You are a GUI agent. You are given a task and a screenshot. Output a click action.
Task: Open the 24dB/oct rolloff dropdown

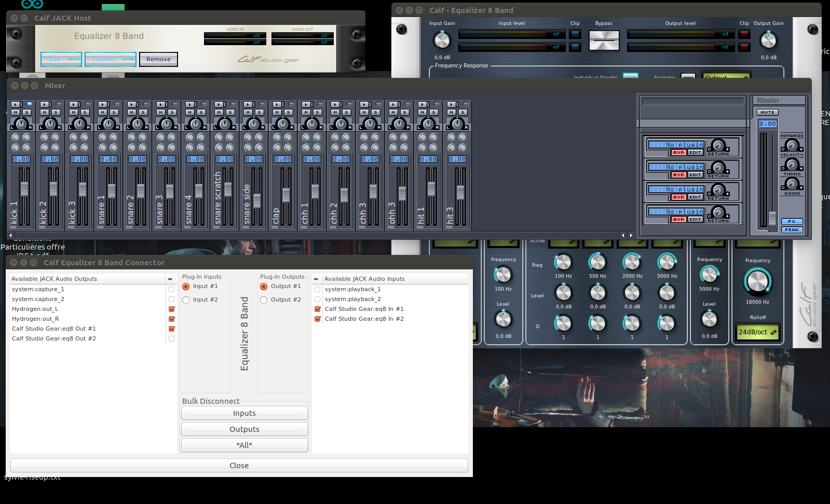click(757, 332)
